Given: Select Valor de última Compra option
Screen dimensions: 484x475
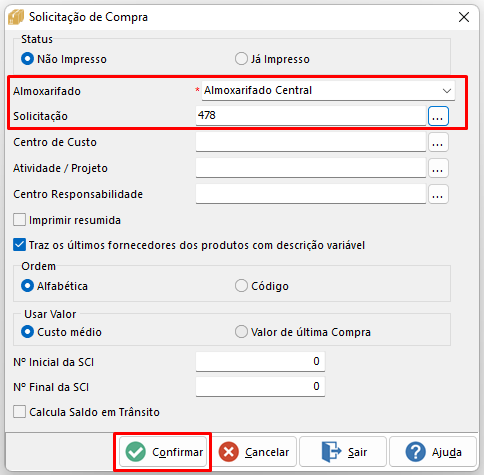Looking at the screenshot, I should click(x=241, y=332).
